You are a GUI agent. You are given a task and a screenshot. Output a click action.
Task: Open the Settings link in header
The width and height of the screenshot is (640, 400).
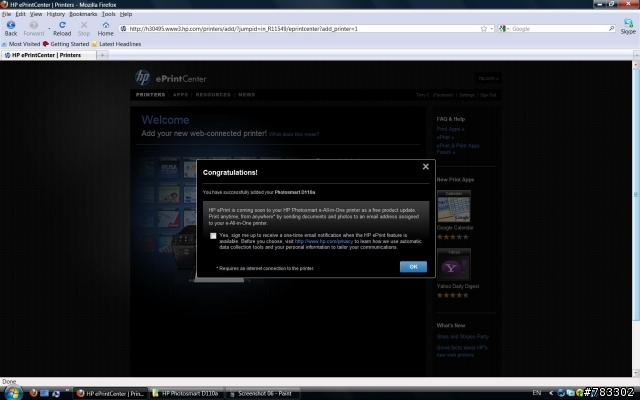[x=467, y=95]
